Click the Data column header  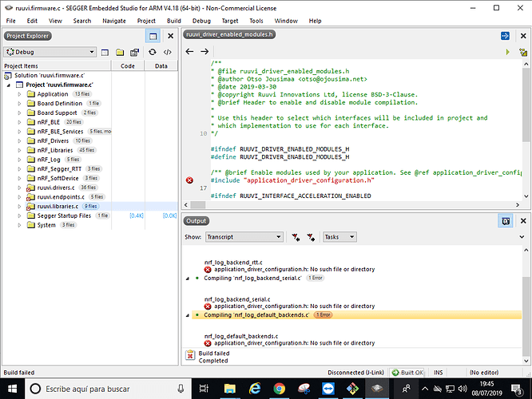(x=161, y=65)
